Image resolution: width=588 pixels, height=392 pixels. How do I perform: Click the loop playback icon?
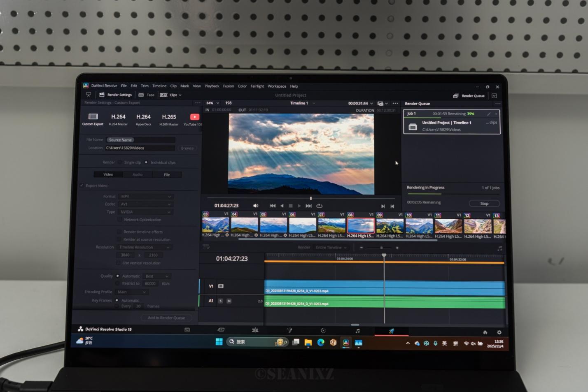(320, 206)
